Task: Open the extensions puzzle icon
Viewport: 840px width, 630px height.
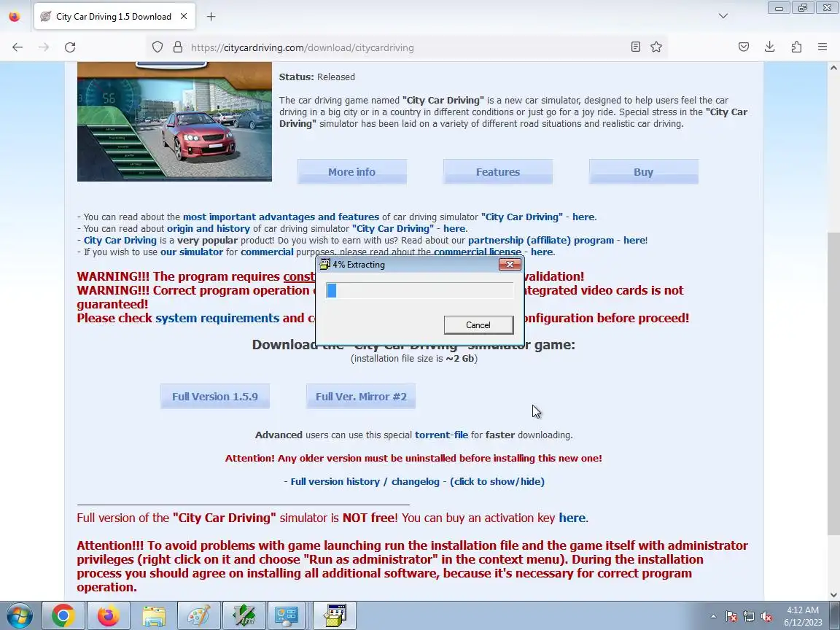Action: coord(796,47)
